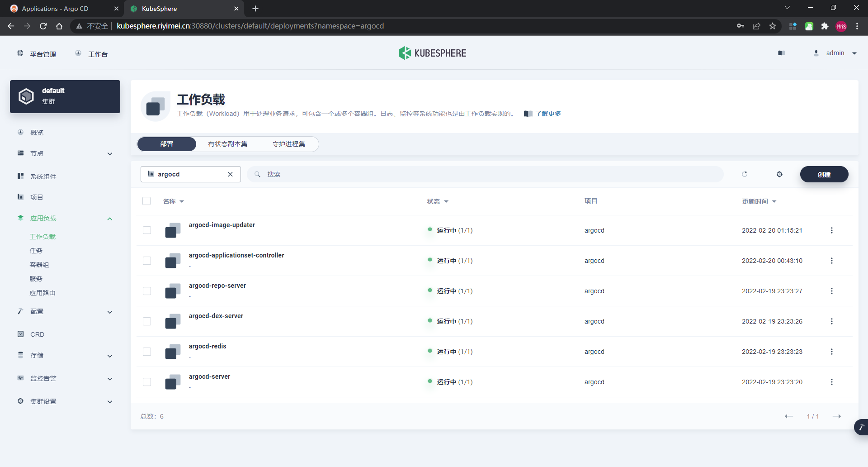Screen dimensions: 868x467
Task: Switch to the 有状态副本集 tab
Action: point(228,144)
